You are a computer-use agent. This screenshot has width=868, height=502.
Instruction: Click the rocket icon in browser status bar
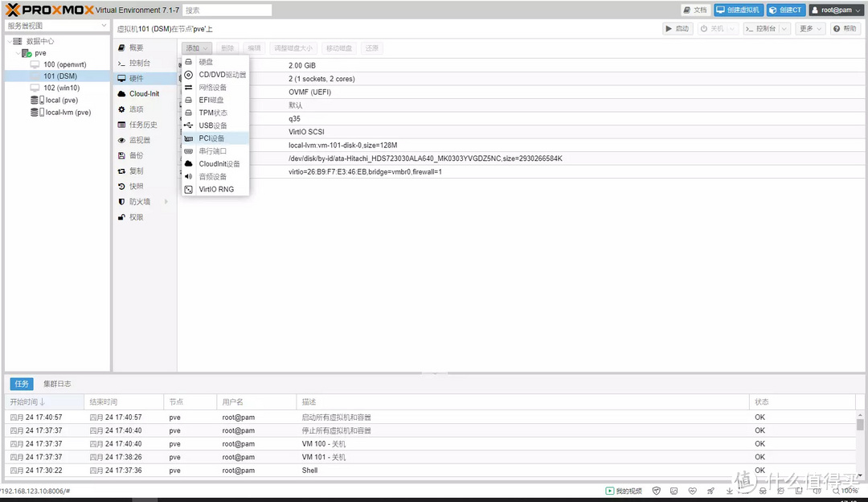710,491
